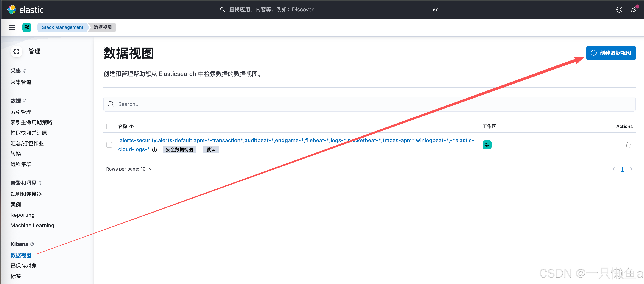
Task: Open Index Management (索引管理) in sidebar
Action: point(21,112)
